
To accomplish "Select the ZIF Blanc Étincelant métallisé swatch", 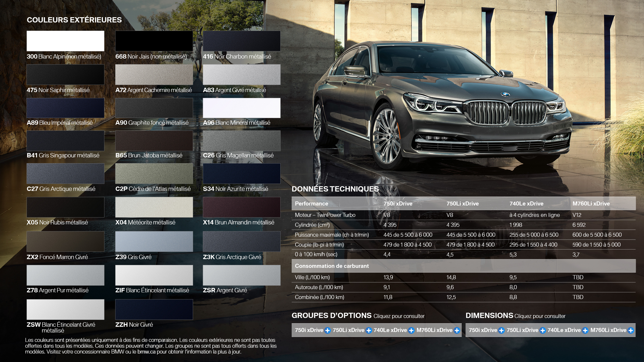I will point(154,275).
